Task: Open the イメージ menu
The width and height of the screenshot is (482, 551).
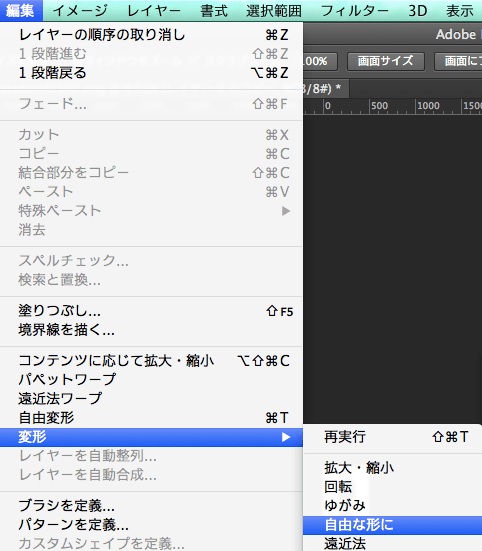Action: (x=80, y=11)
